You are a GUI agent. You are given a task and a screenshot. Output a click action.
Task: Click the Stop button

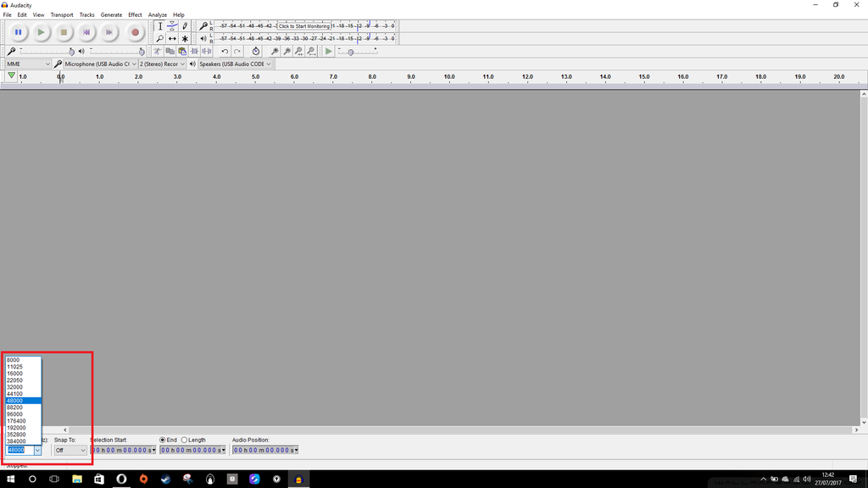coord(64,31)
